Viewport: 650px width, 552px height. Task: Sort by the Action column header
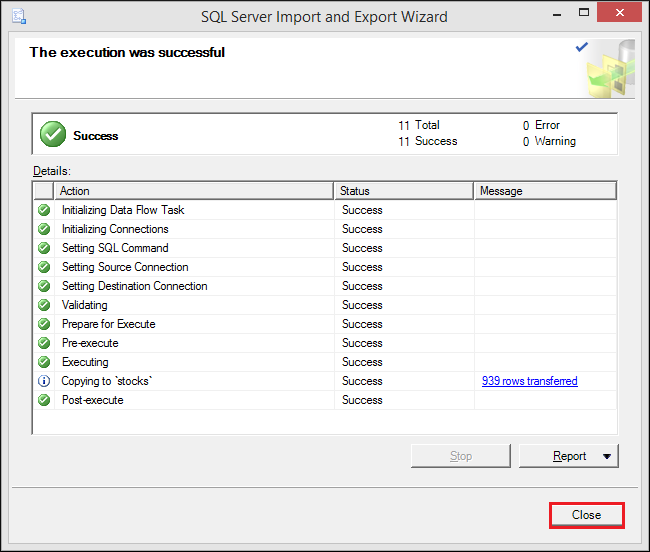pos(194,191)
